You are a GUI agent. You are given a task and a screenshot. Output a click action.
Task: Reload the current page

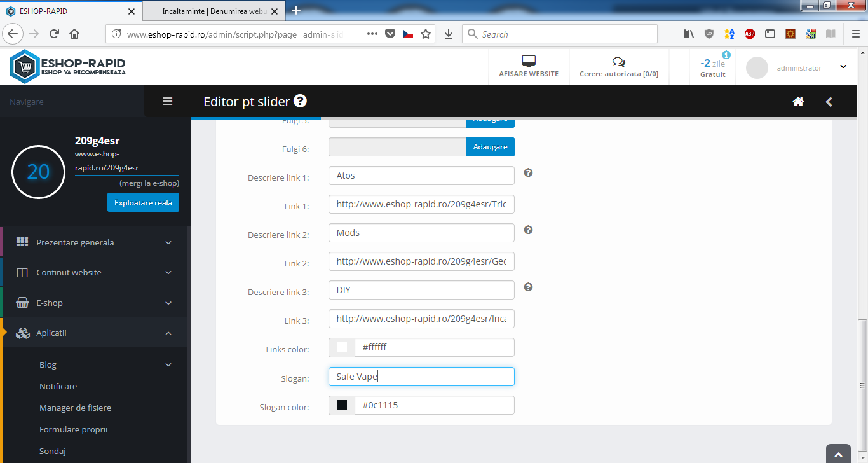[54, 34]
